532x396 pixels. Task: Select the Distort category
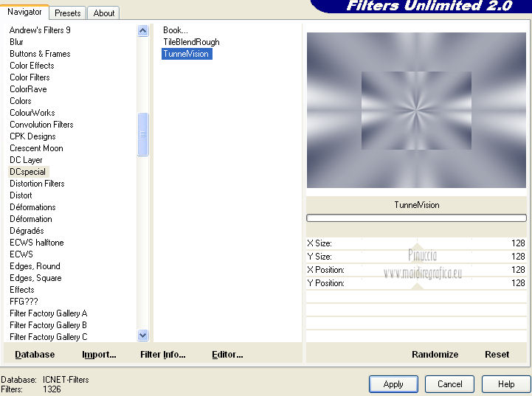coord(21,195)
